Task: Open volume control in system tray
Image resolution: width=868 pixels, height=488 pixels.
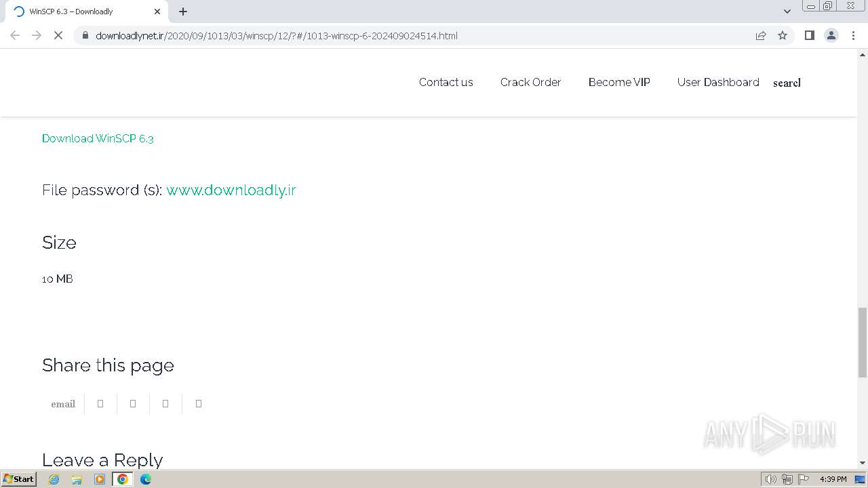Action: [770, 479]
